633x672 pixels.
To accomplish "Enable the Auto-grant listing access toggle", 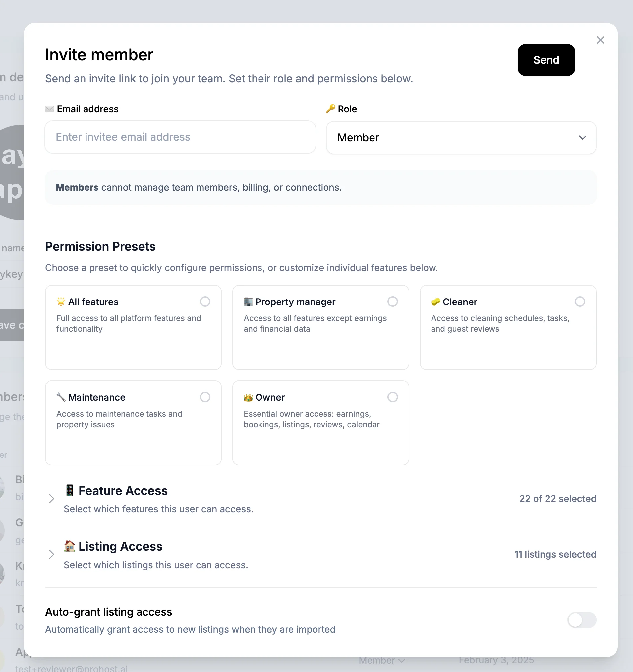I will tap(582, 620).
